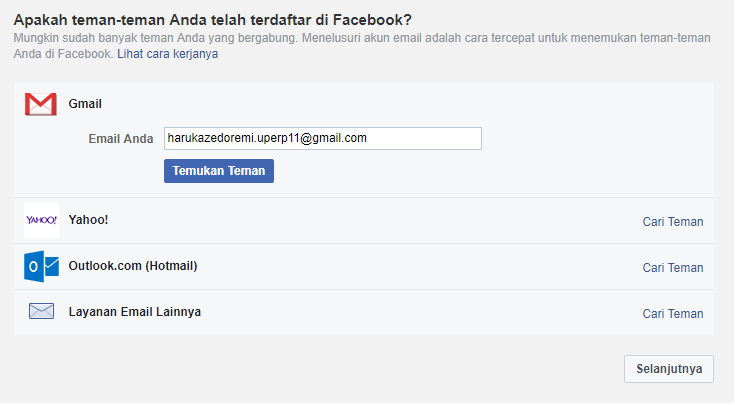Click Cari Teman link for Yahoo!
This screenshot has height=405, width=735.
click(673, 222)
